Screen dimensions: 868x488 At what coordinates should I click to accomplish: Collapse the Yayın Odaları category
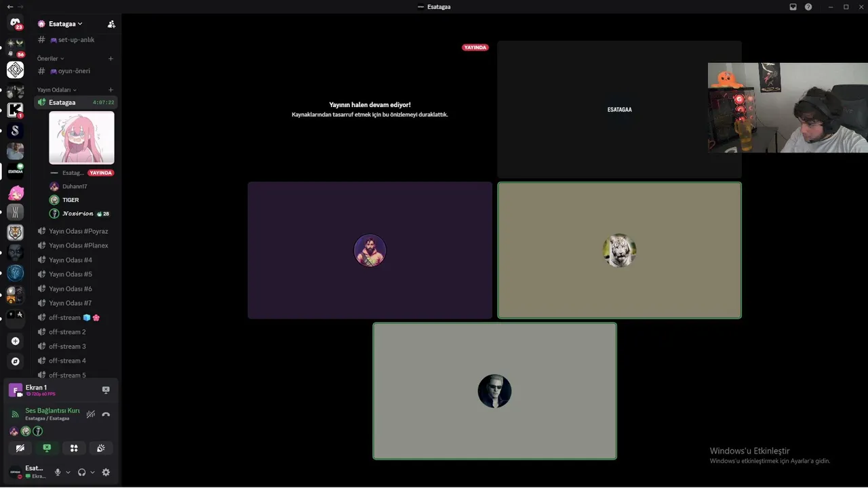(57, 89)
